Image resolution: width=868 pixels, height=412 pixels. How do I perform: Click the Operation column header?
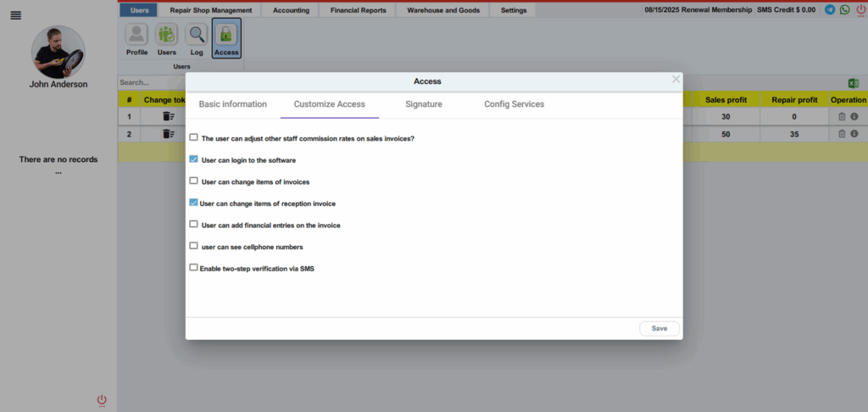[x=848, y=100]
